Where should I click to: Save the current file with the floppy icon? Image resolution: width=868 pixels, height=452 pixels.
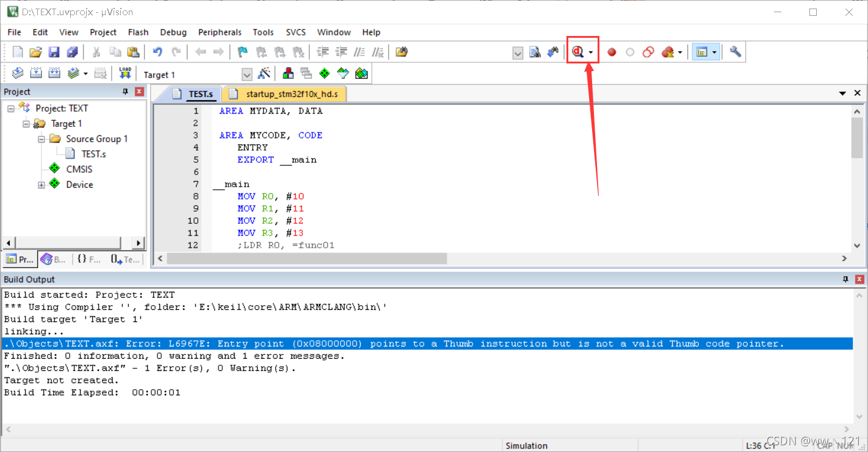tap(54, 52)
